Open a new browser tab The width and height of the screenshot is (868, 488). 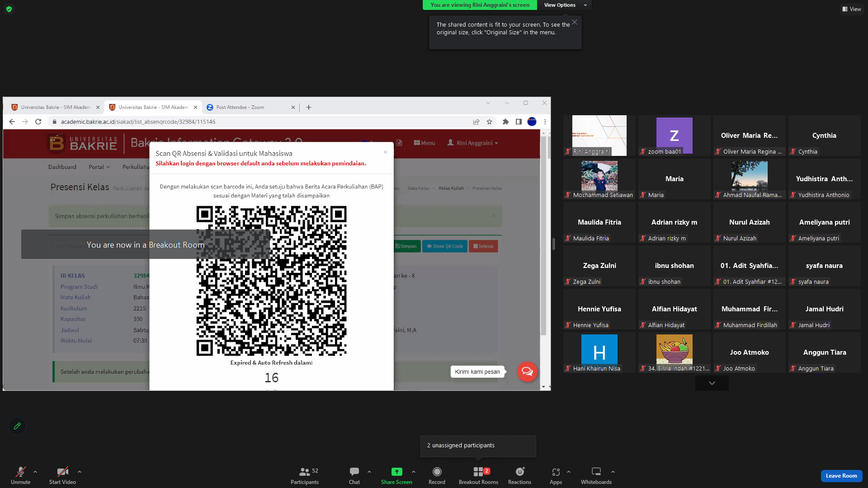[309, 108]
